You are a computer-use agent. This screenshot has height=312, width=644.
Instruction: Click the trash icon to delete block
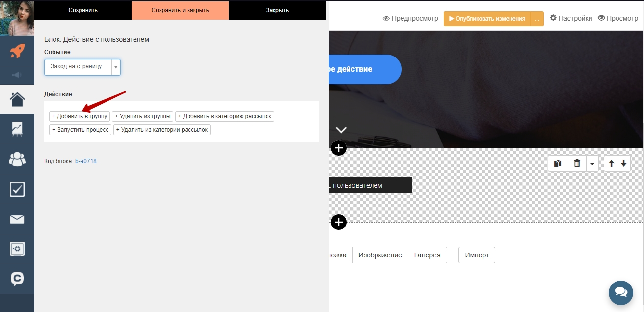pyautogui.click(x=577, y=163)
